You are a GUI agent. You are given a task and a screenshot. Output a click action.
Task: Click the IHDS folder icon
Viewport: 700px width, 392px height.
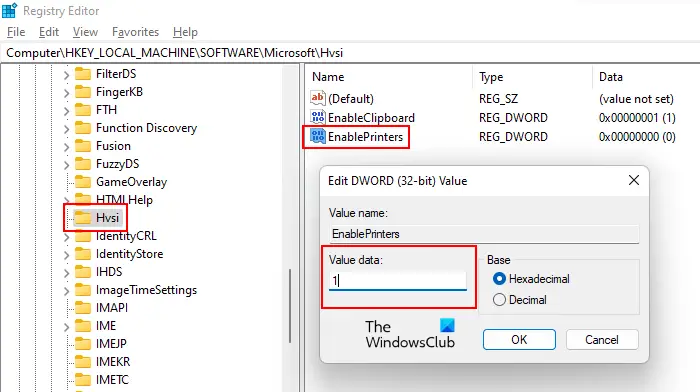pyautogui.click(x=83, y=272)
